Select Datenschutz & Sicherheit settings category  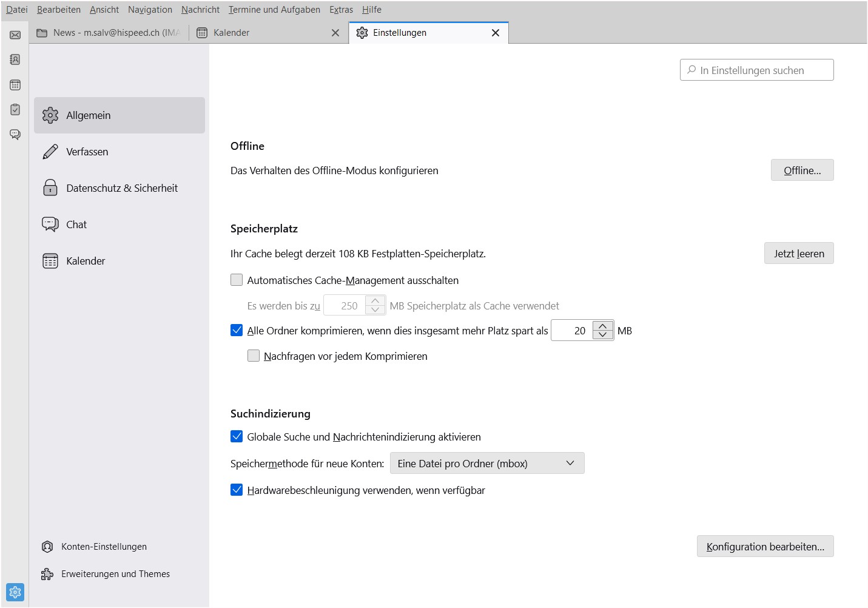[121, 188]
